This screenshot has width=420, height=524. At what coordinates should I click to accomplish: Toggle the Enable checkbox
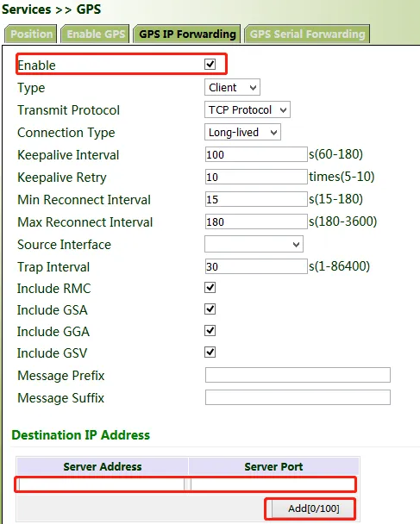tap(210, 64)
